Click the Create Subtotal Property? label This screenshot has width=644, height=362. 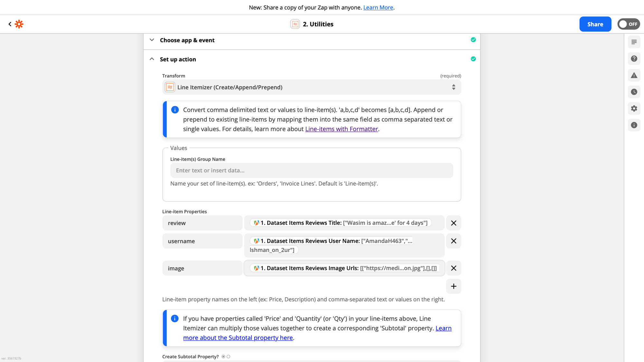pyautogui.click(x=190, y=357)
